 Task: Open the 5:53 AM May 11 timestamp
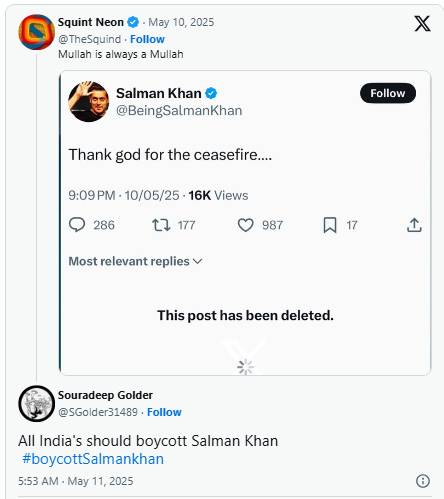point(76,481)
